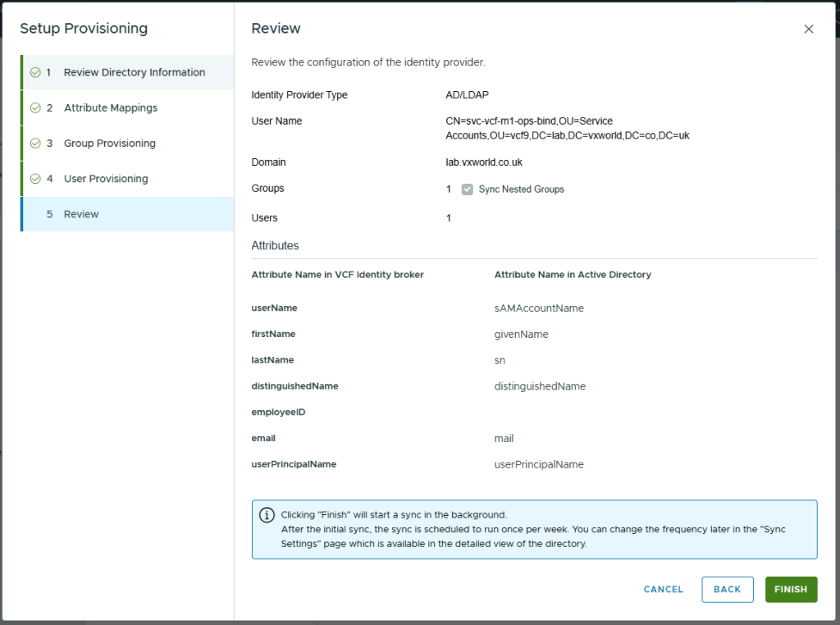This screenshot has height=625, width=840.
Task: Toggle the Sync Nested Groups checkbox
Action: pyautogui.click(x=468, y=189)
